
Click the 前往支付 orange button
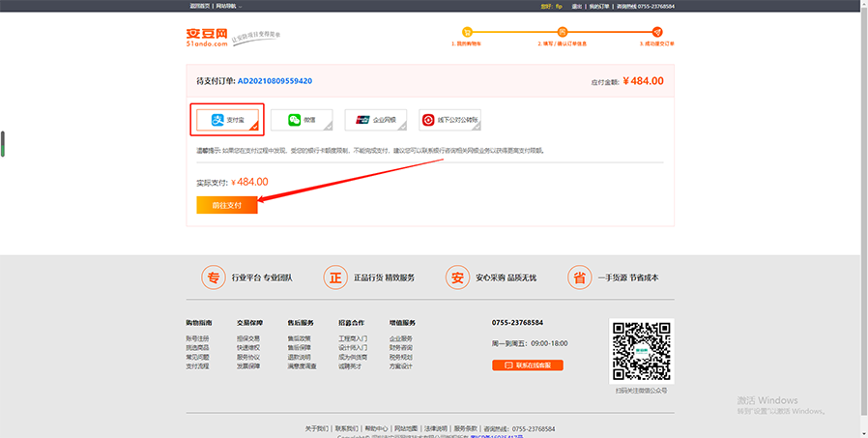(227, 205)
